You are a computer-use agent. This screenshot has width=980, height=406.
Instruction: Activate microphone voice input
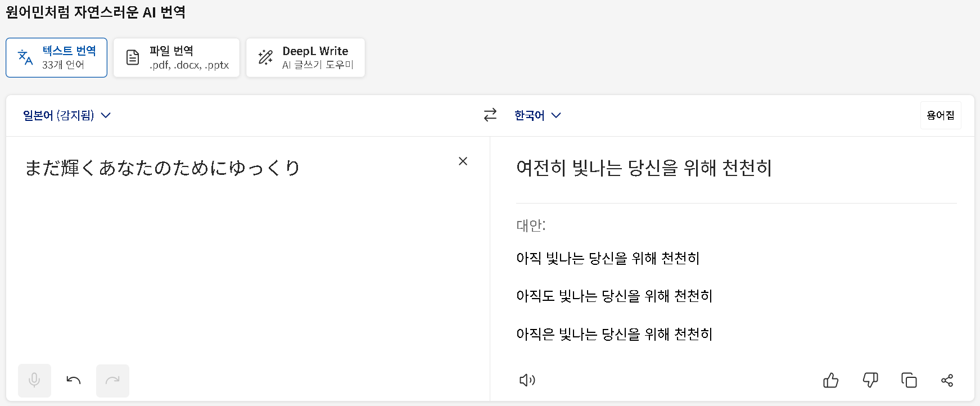click(34, 381)
